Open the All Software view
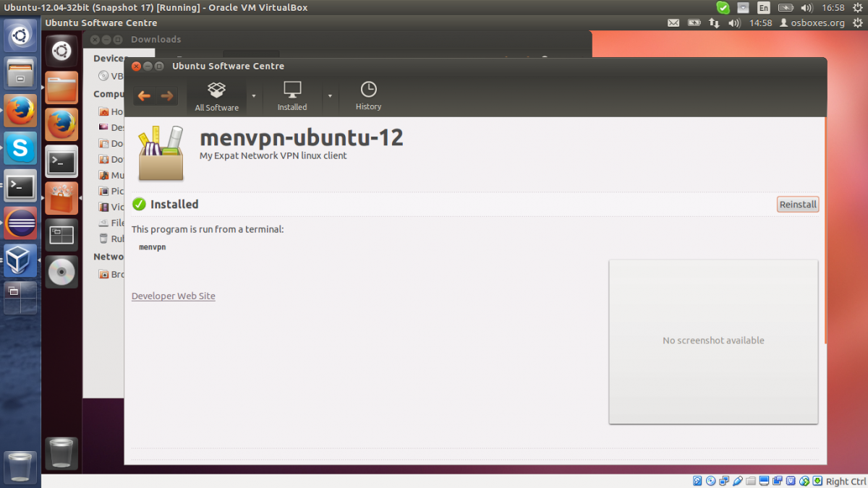 pos(216,96)
